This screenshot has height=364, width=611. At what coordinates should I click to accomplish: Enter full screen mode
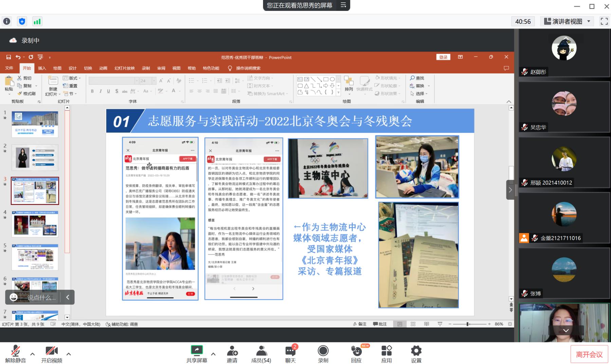[x=604, y=21]
